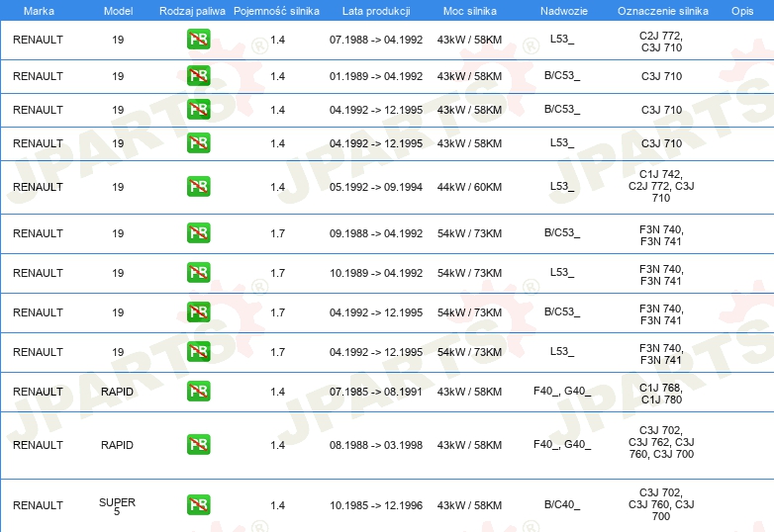This screenshot has height=532, width=774.
Task: Click the Lata produkcji column header
Action: (x=376, y=11)
